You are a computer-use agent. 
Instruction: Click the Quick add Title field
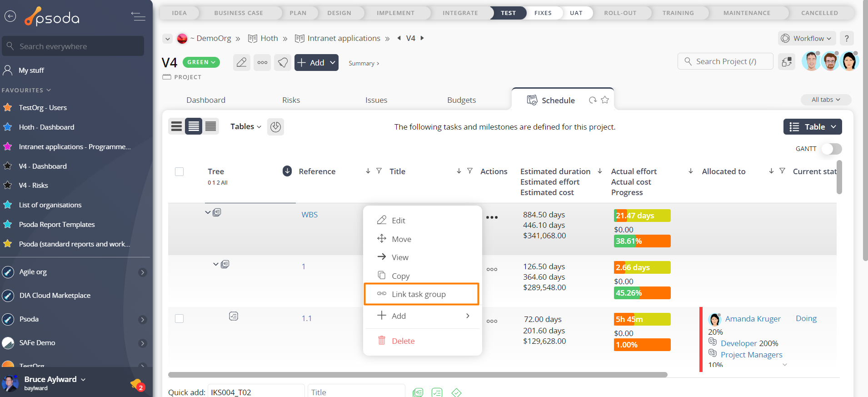click(x=356, y=392)
